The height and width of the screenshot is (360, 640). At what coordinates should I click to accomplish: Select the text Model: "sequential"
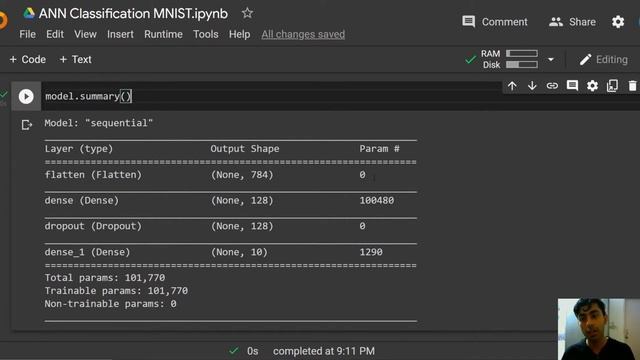pos(98,123)
